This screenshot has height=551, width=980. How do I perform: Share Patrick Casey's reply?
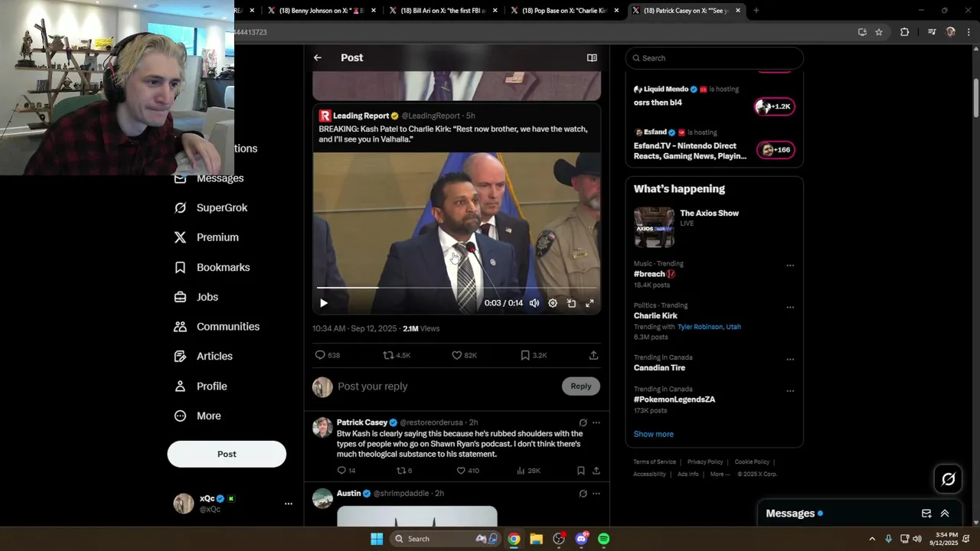point(596,471)
